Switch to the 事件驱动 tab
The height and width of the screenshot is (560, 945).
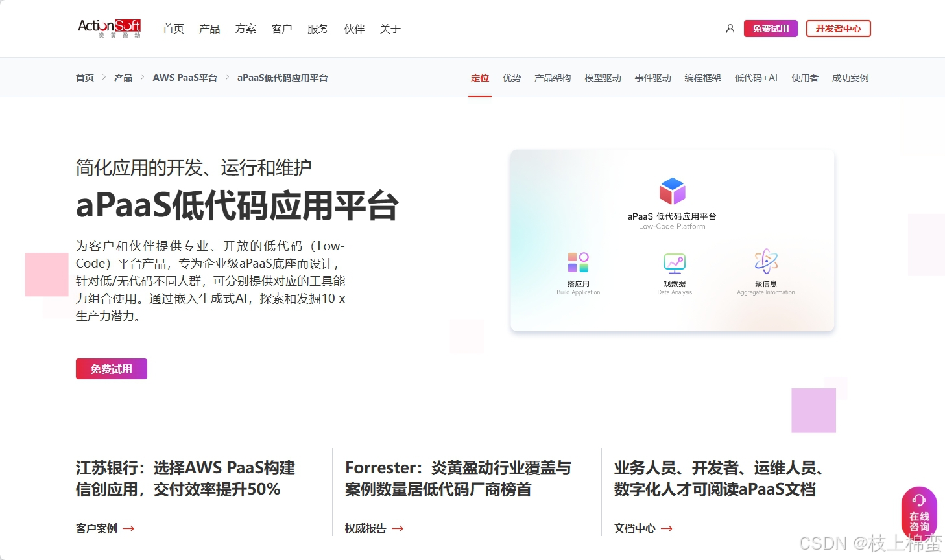coord(652,78)
